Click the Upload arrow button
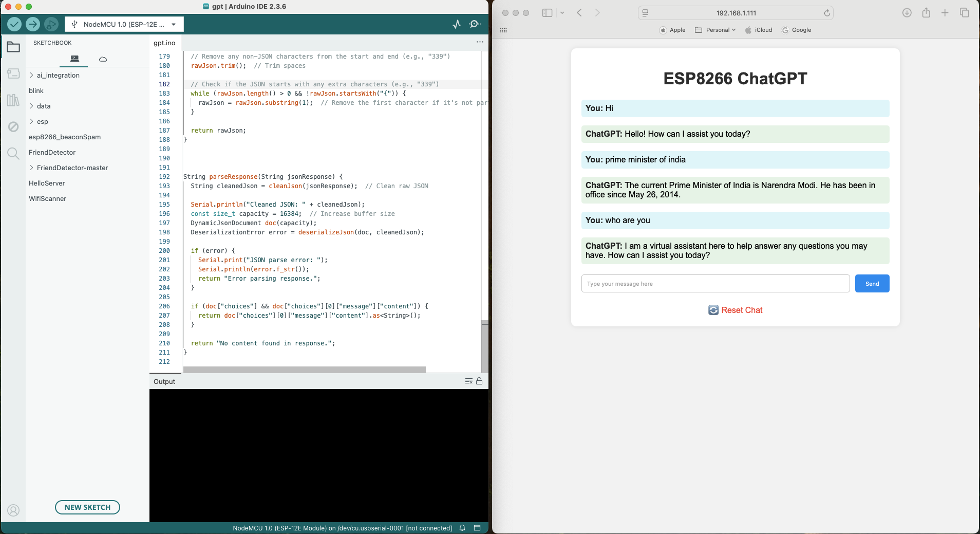This screenshot has height=534, width=980. coord(33,24)
